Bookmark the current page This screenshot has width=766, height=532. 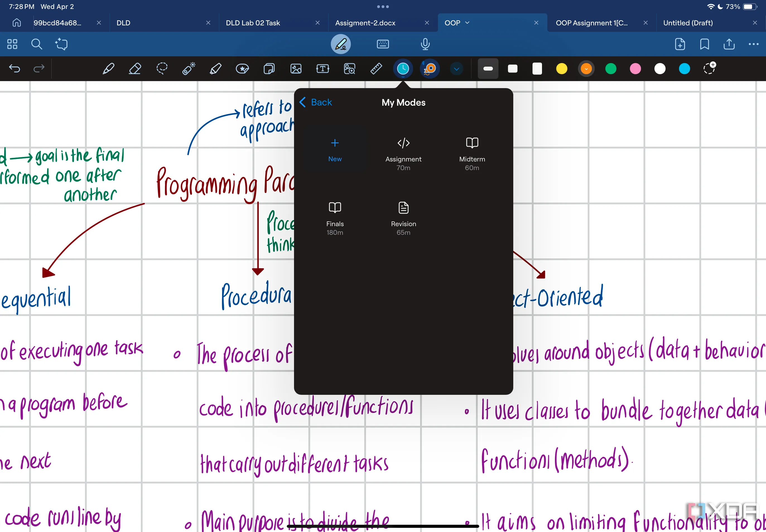(704, 44)
